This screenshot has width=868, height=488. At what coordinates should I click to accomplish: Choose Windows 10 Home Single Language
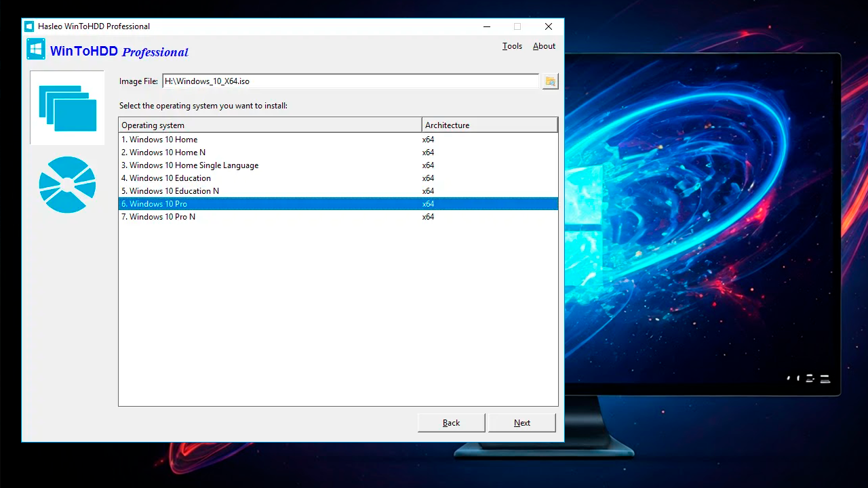pyautogui.click(x=190, y=165)
